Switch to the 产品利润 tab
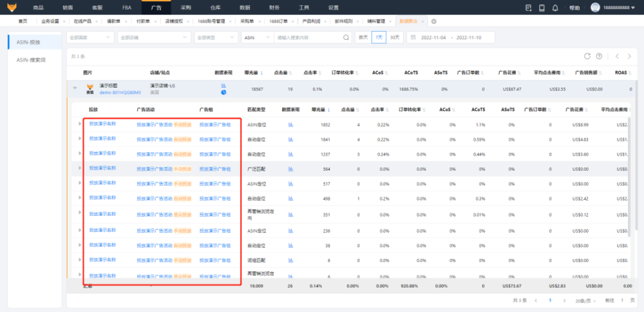644x312 pixels. [x=312, y=21]
